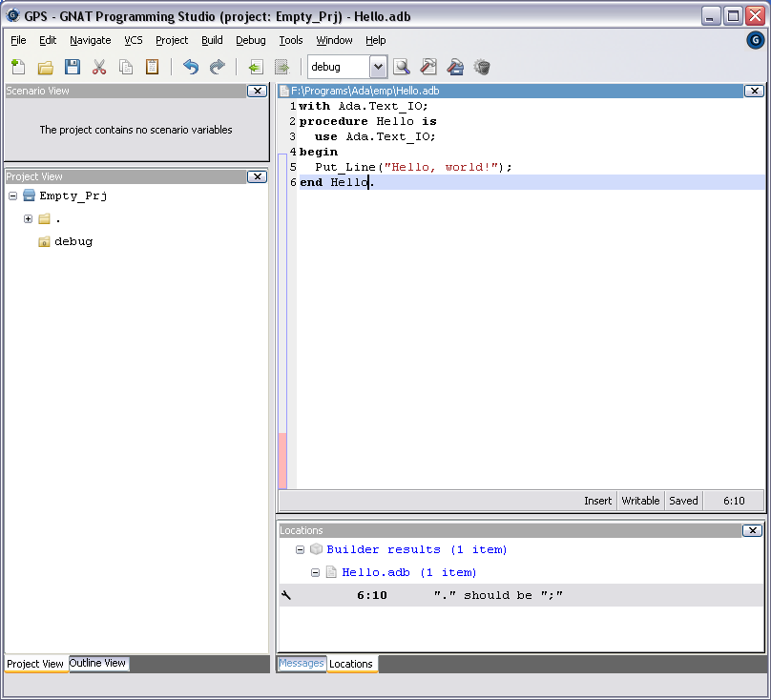Collapse the Empty_Prj project tree node
This screenshot has height=700, width=771.
coord(13,196)
